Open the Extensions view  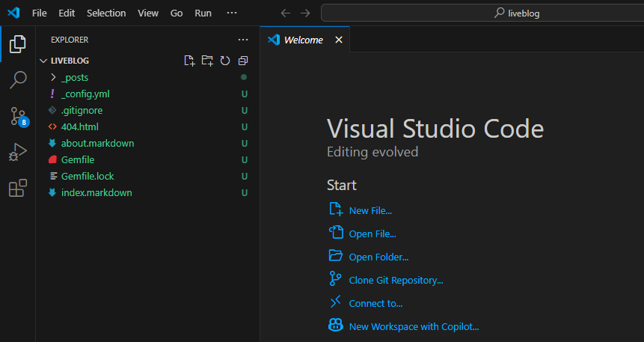18,188
